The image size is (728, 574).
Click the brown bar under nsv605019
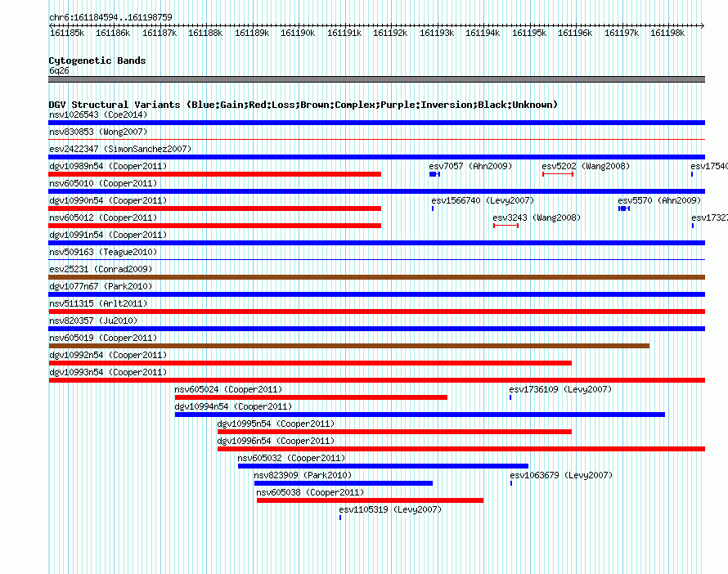click(348, 346)
